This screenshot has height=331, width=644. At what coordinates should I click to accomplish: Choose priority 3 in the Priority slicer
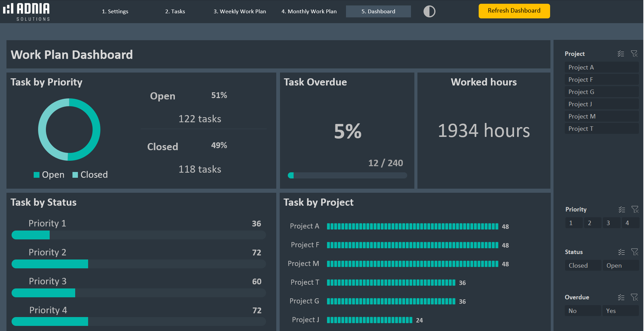tap(611, 223)
